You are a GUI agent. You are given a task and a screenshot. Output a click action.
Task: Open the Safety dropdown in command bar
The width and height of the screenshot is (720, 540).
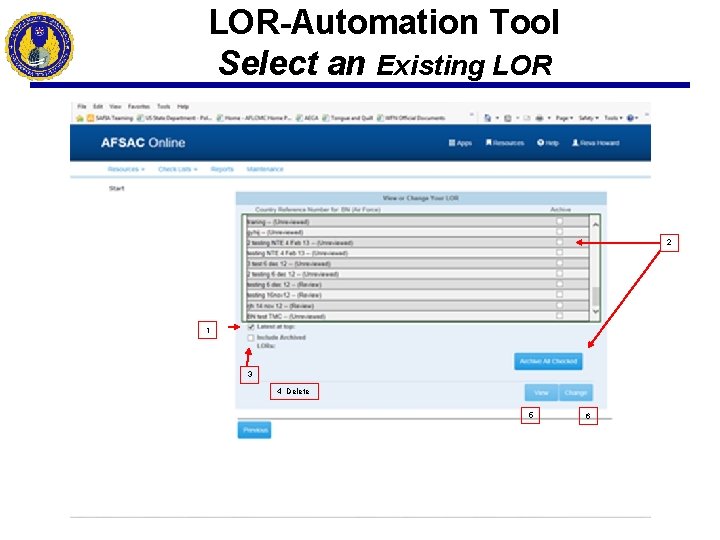point(589,118)
